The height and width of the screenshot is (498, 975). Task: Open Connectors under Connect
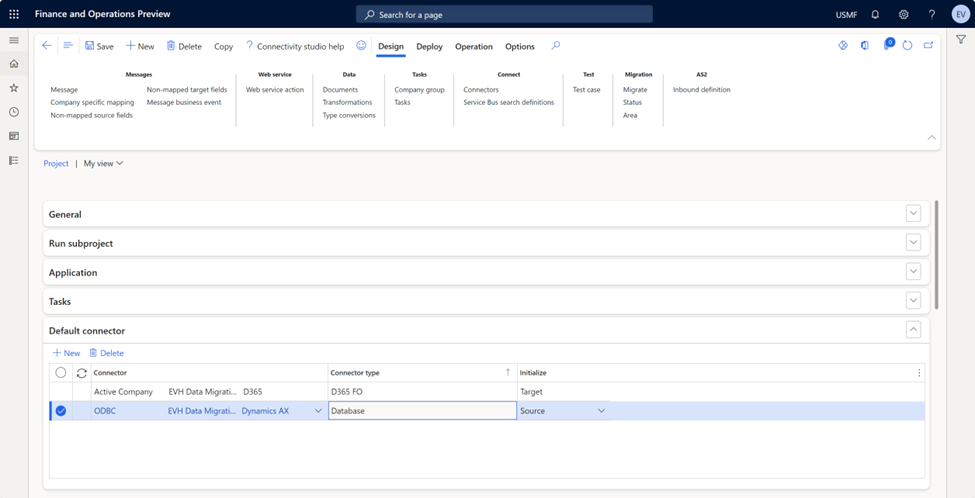pyautogui.click(x=481, y=90)
